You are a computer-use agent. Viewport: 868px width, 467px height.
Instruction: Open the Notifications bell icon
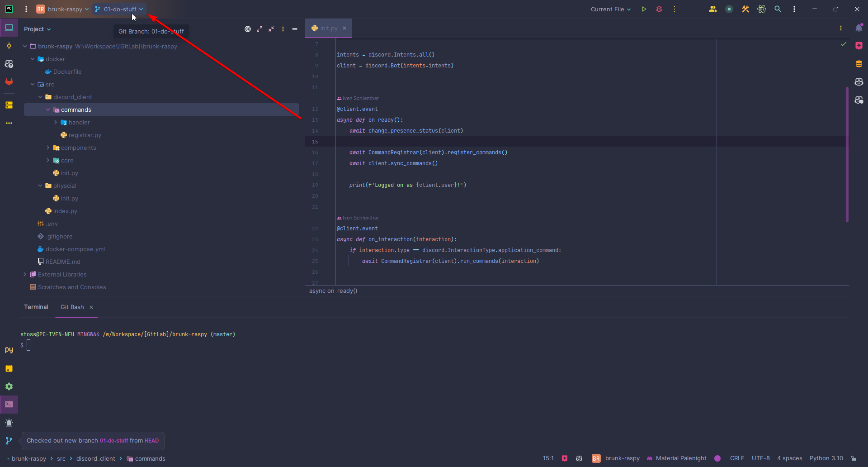click(x=859, y=28)
